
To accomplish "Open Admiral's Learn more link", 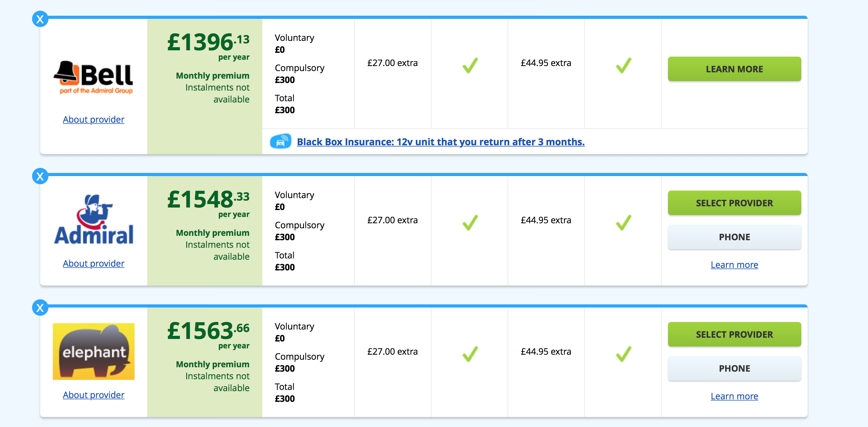I will point(734,265).
